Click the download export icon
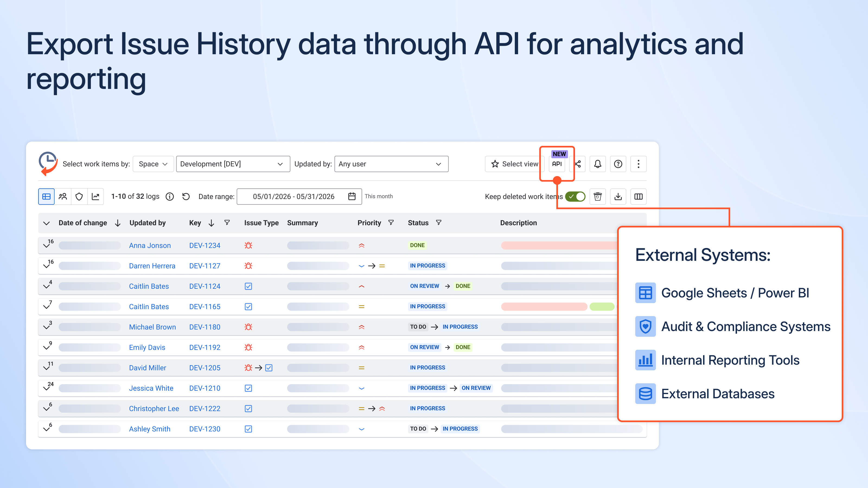This screenshot has width=868, height=488. (x=618, y=196)
